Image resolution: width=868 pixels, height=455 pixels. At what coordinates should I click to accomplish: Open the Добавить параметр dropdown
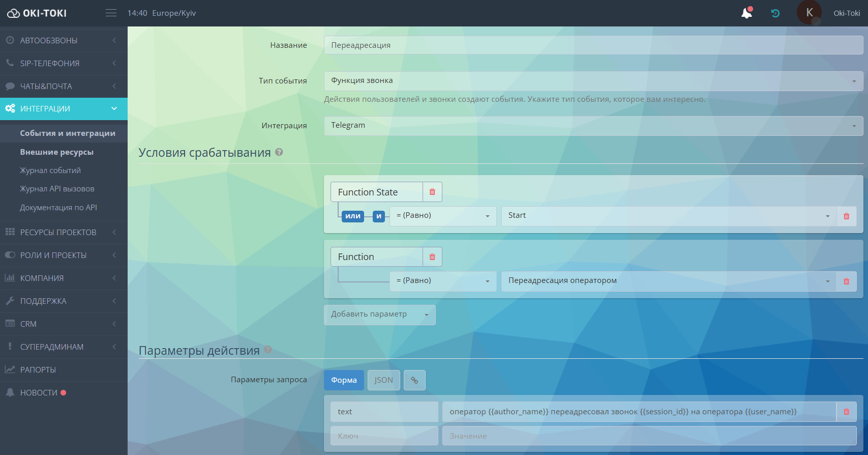379,315
